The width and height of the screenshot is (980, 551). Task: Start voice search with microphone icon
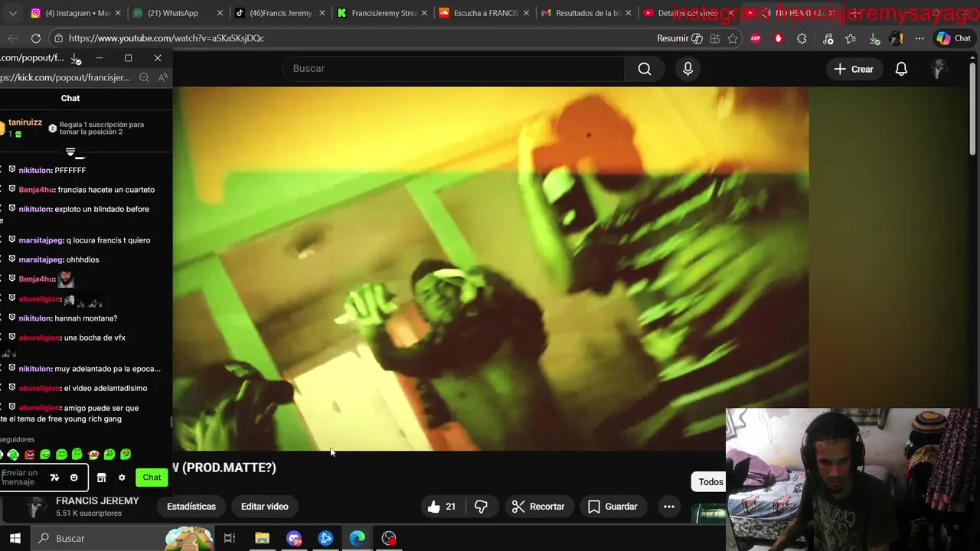[688, 69]
